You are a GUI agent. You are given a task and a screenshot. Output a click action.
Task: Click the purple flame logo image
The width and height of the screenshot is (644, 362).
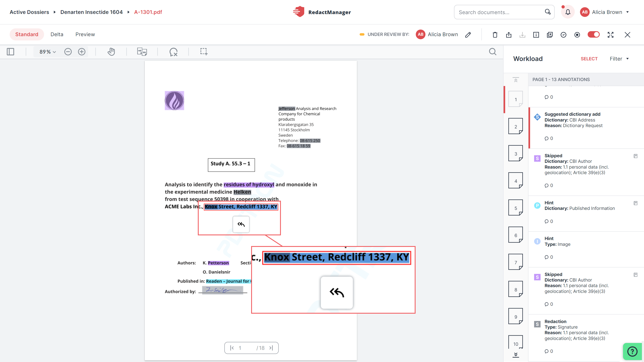pos(174,100)
